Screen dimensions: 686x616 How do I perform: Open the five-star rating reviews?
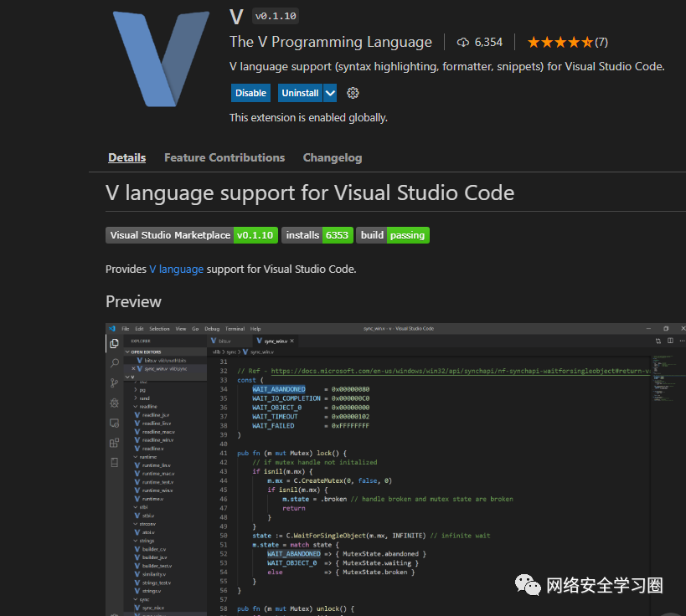pyautogui.click(x=560, y=43)
